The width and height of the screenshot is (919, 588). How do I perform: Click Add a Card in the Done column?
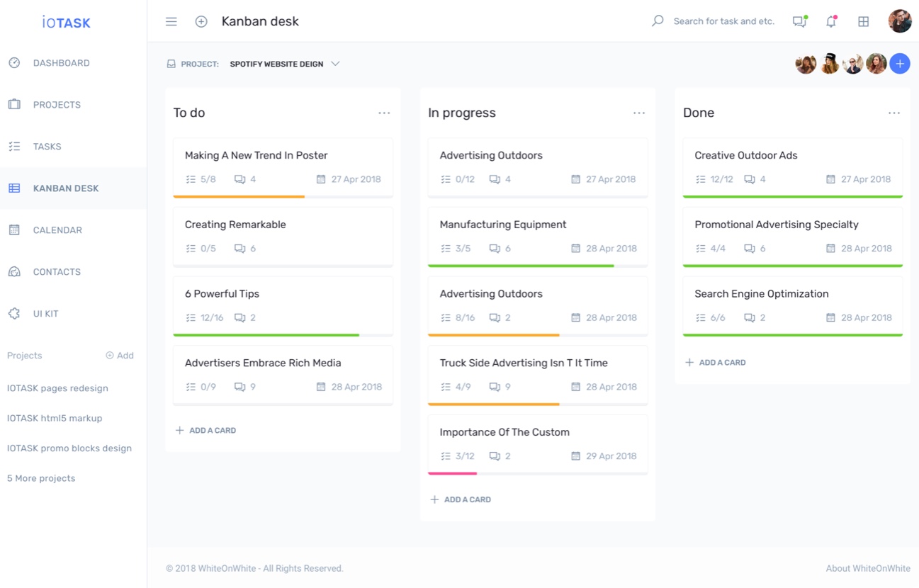716,362
